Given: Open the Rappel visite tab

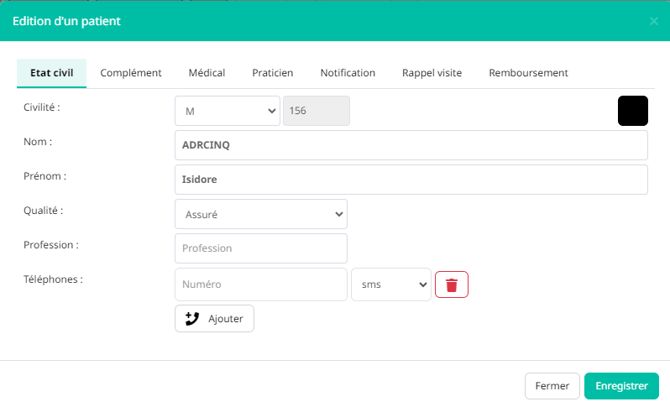Looking at the screenshot, I should click(x=432, y=73).
